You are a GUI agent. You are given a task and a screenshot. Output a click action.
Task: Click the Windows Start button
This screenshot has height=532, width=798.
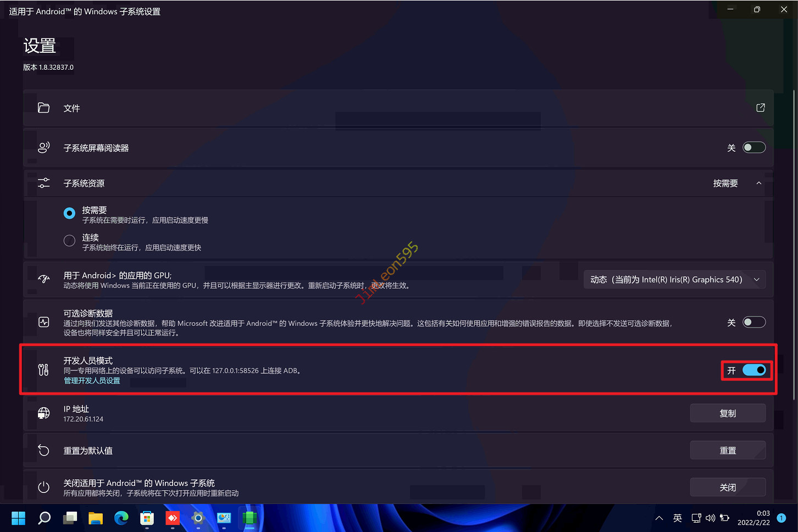(18, 518)
